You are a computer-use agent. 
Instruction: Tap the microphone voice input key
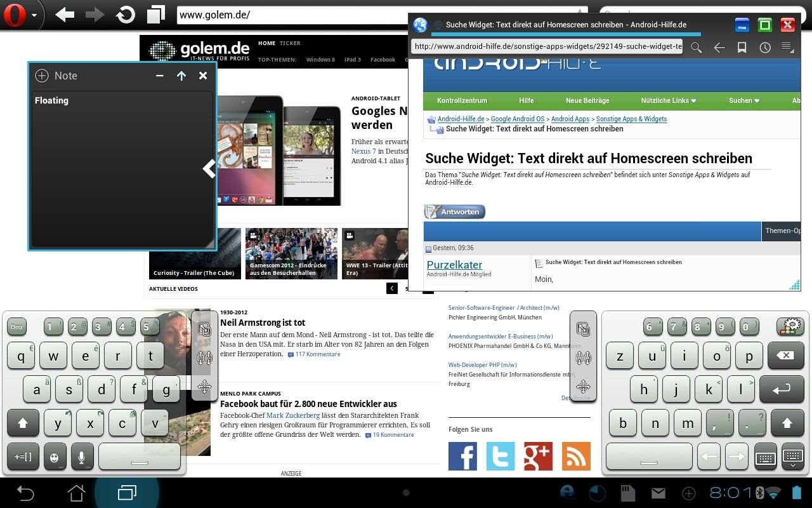click(82, 457)
